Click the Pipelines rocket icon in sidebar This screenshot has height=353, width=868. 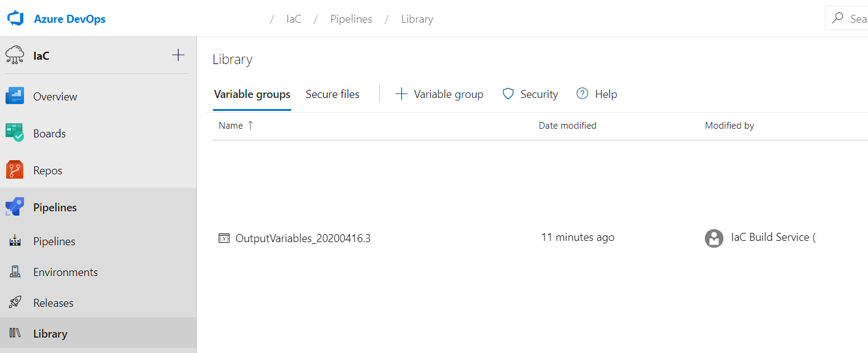coord(15,208)
